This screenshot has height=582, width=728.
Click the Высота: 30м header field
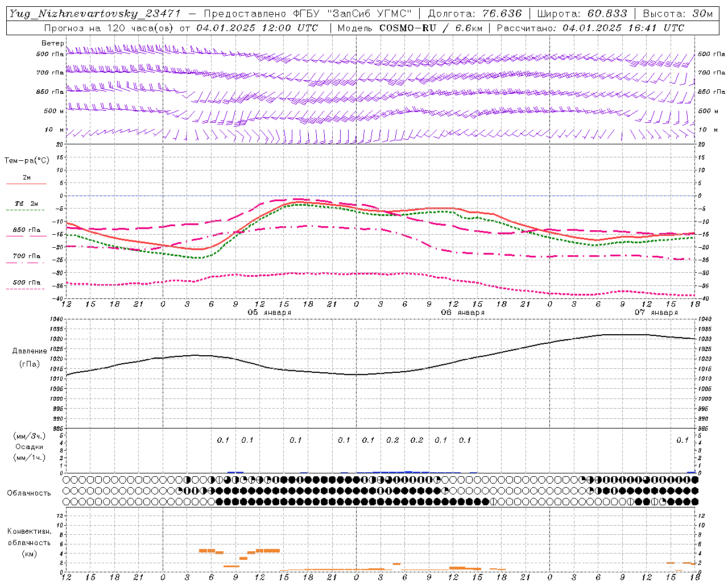point(677,14)
